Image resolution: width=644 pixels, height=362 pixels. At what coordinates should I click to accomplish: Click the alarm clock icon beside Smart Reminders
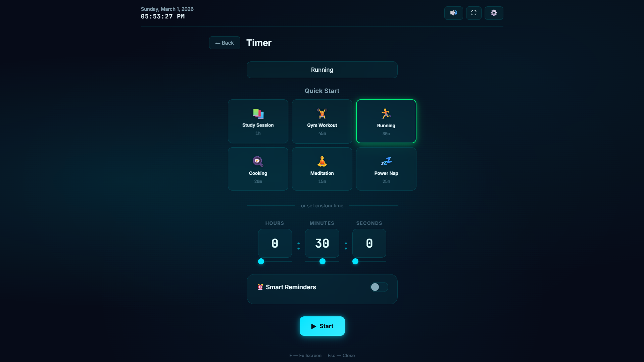click(260, 287)
